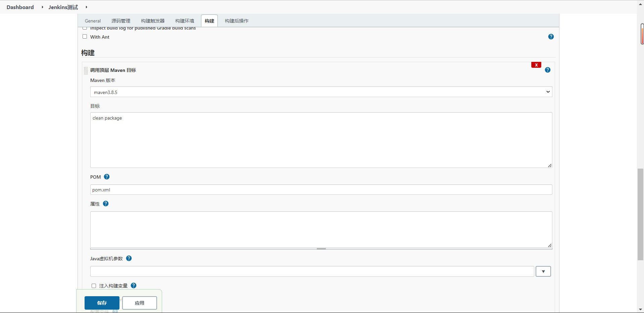The height and width of the screenshot is (313, 644).
Task: Click the POM help icon
Action: click(x=107, y=177)
